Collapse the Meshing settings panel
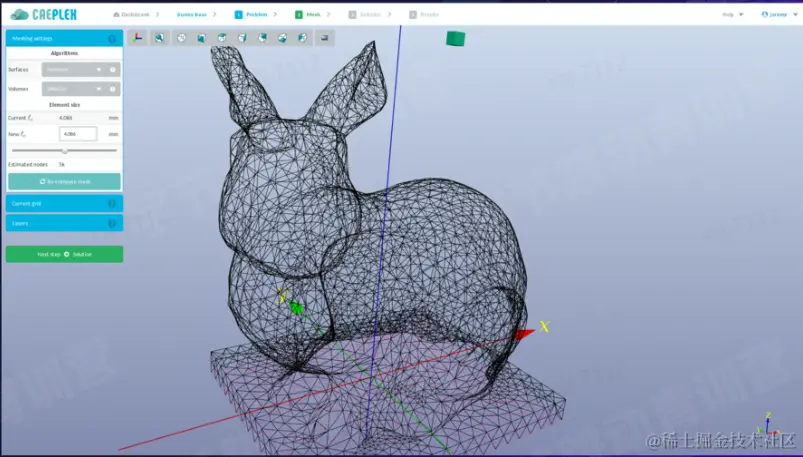The image size is (803, 457). (x=65, y=38)
